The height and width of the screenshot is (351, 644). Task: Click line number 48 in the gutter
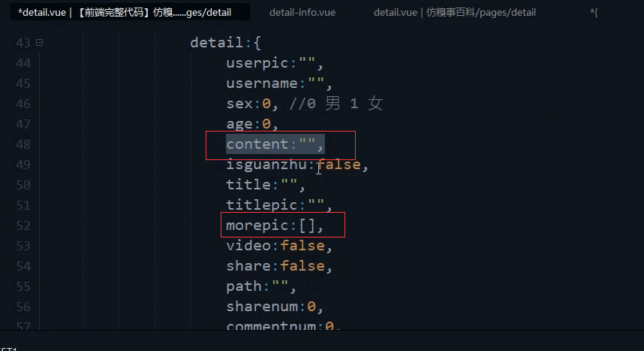point(23,144)
